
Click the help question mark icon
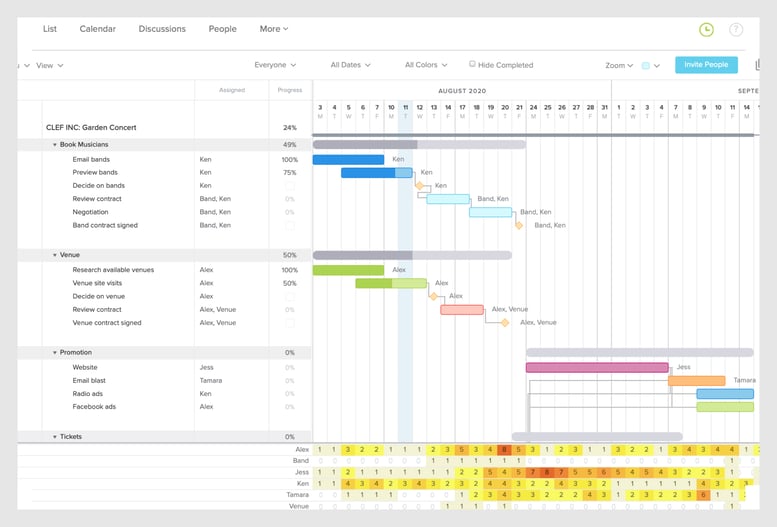[736, 30]
